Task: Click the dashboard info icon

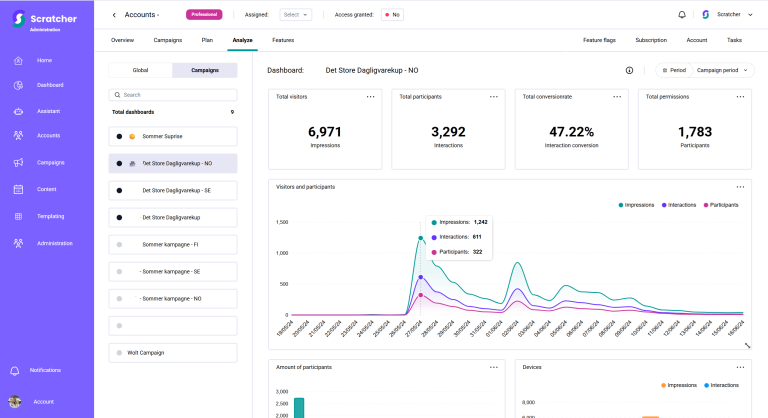Action: pyautogui.click(x=629, y=71)
